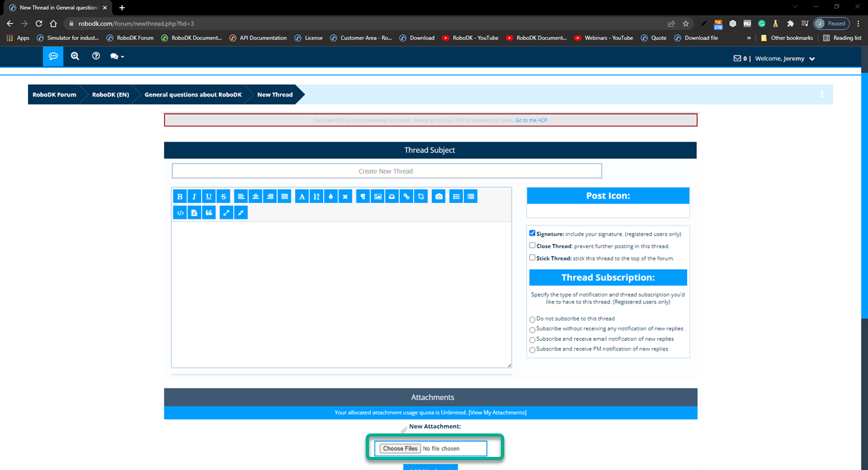
Task: Open 'General questions about RoboDK' breadcrumb
Action: [x=193, y=95]
